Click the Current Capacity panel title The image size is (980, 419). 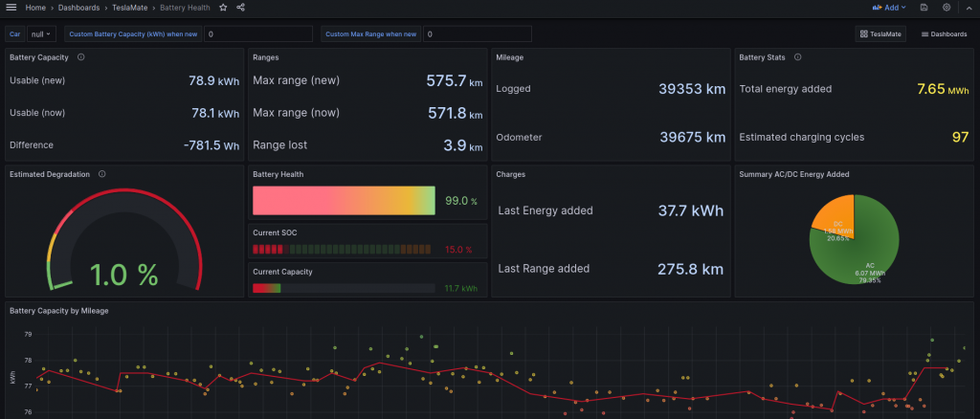coord(282,272)
